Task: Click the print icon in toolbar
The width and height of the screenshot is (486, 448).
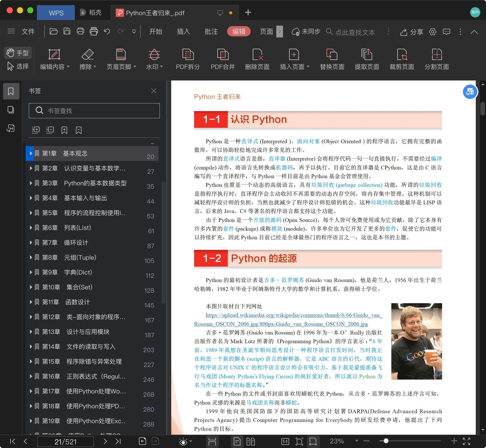Action: point(80,31)
